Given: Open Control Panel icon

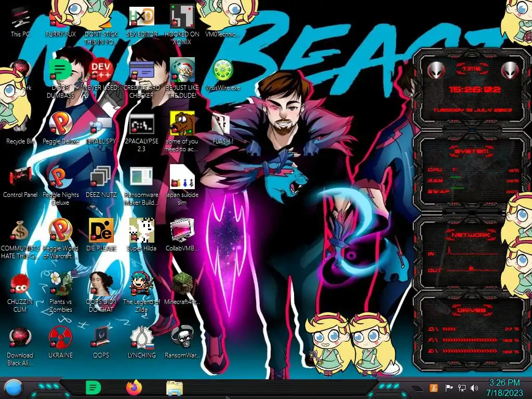Looking at the screenshot, I should (20, 182).
